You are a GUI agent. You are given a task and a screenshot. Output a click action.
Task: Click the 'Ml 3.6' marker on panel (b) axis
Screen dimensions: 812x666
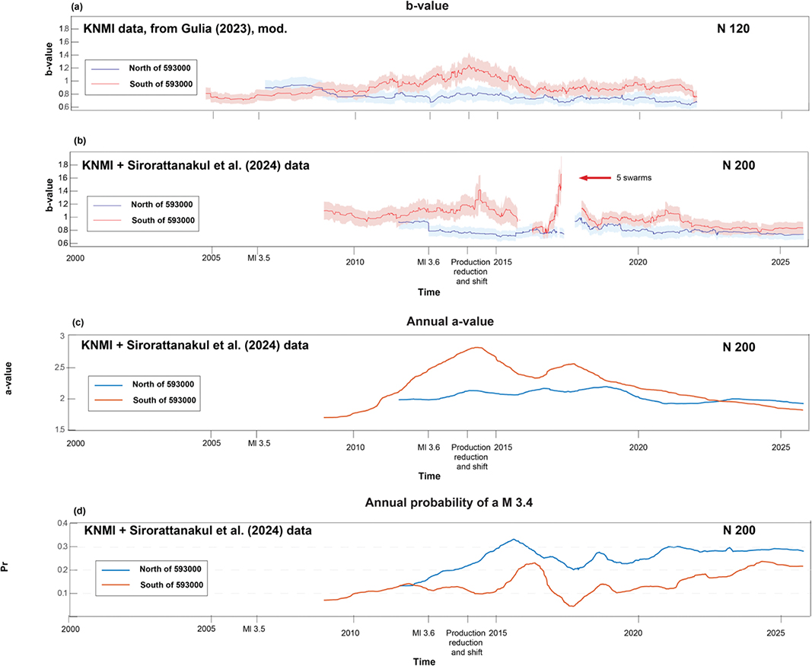tap(428, 262)
